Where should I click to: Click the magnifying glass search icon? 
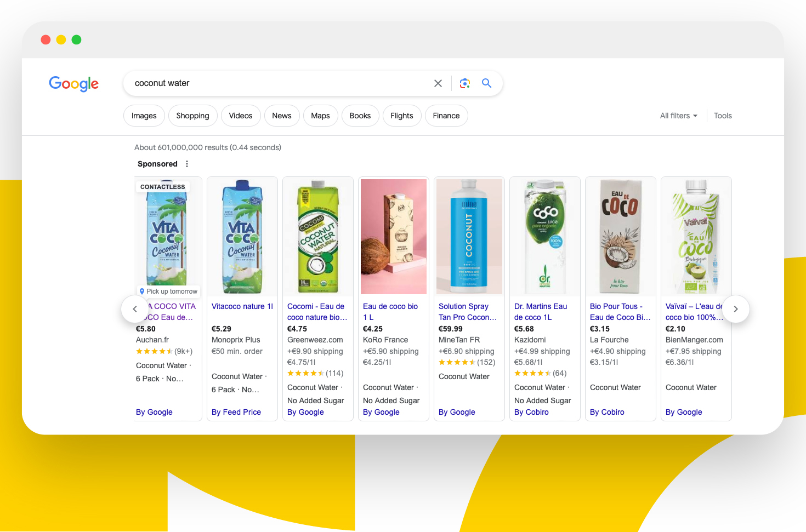[486, 83]
